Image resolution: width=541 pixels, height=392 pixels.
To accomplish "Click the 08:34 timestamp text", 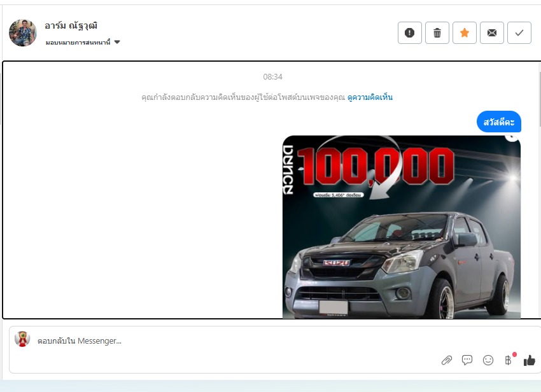I will point(272,76).
